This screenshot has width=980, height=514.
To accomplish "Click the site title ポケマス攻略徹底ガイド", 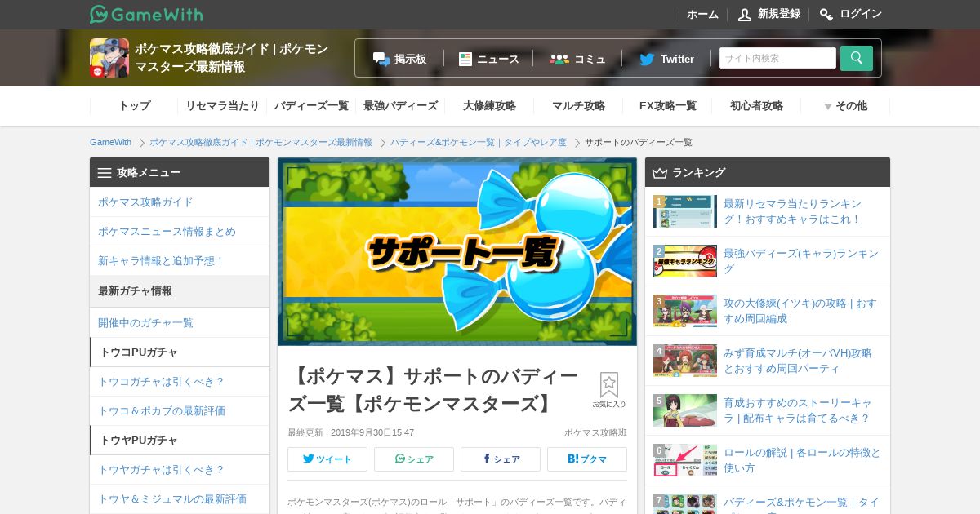I will (231, 58).
